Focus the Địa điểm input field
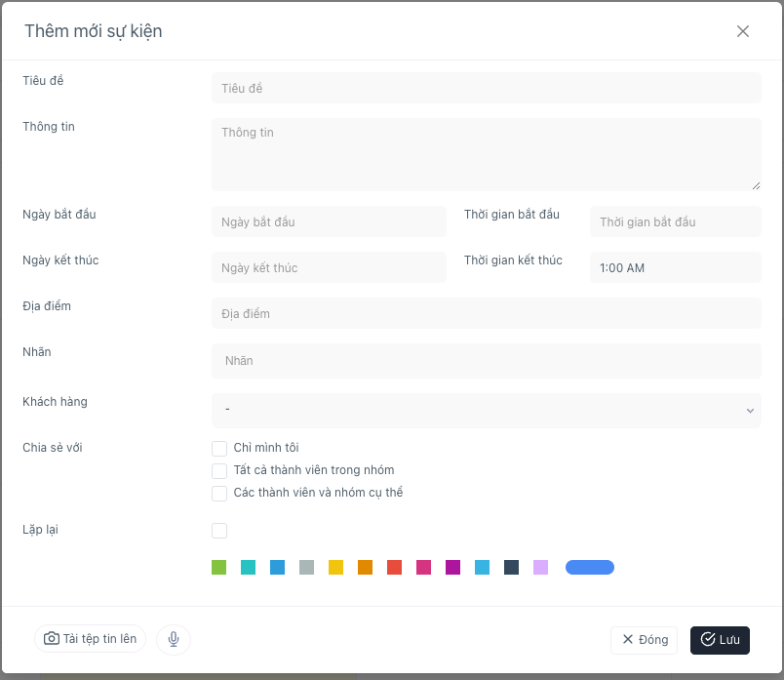 pos(486,314)
